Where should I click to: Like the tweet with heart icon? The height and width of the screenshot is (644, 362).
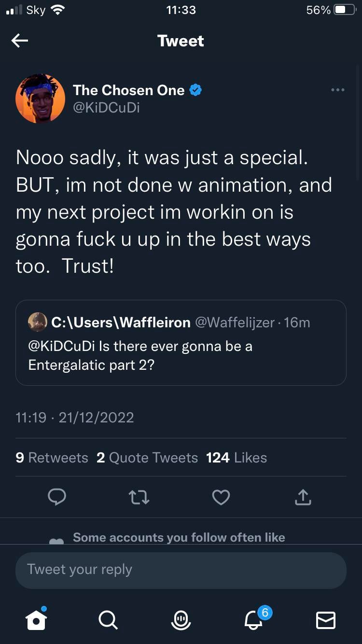[221, 497]
